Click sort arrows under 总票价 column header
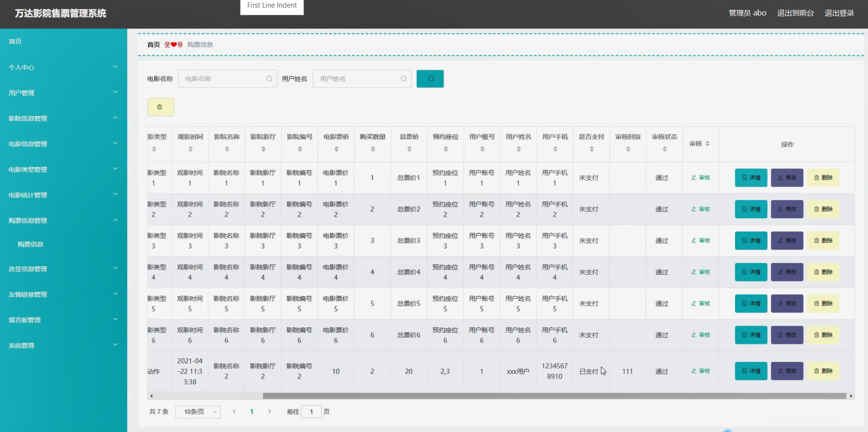 [409, 149]
